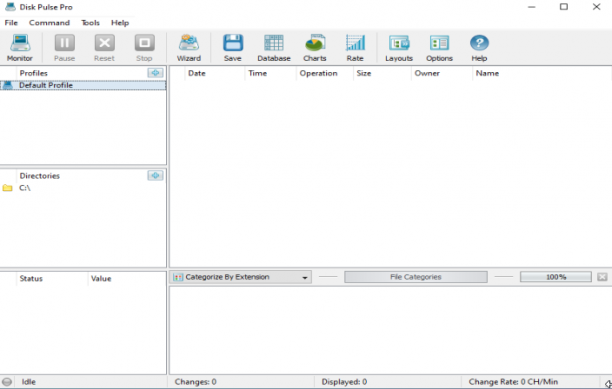This screenshot has width=612, height=389.
Task: Select the Default Profile entry
Action: [83, 85]
